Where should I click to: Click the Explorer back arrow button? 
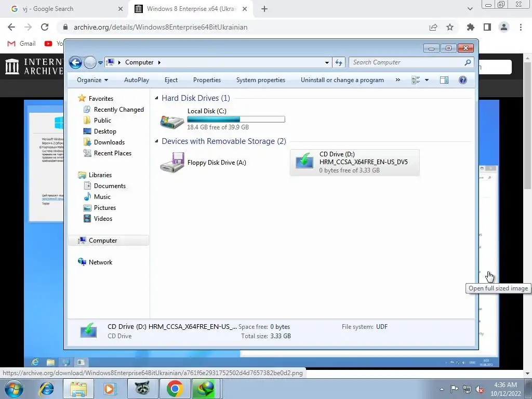pyautogui.click(x=75, y=62)
